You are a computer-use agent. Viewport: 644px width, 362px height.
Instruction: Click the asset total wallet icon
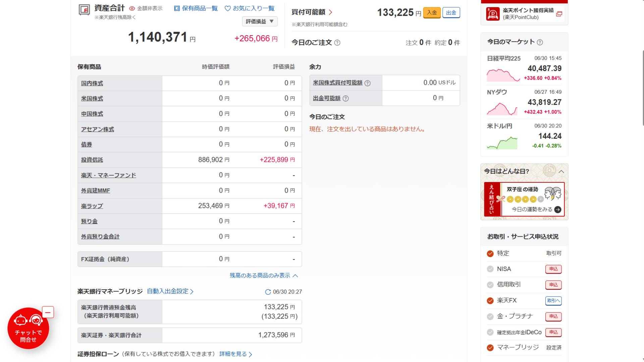[84, 10]
